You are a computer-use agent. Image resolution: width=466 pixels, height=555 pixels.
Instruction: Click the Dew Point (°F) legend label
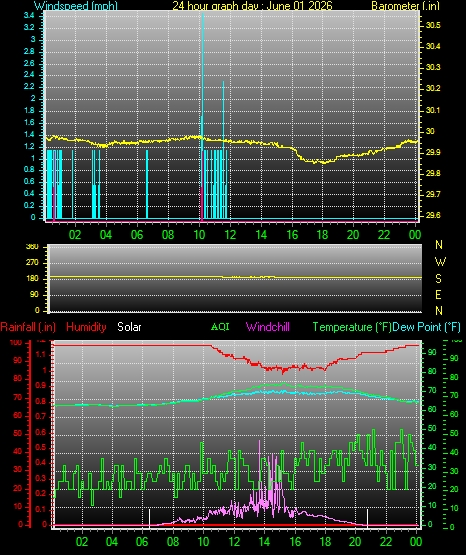[x=426, y=327]
